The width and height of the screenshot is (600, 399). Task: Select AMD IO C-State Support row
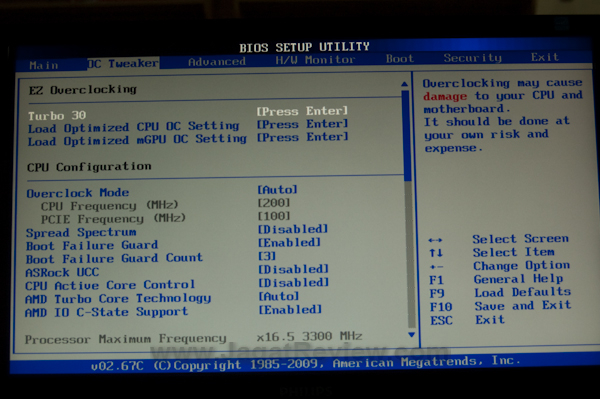(x=106, y=312)
